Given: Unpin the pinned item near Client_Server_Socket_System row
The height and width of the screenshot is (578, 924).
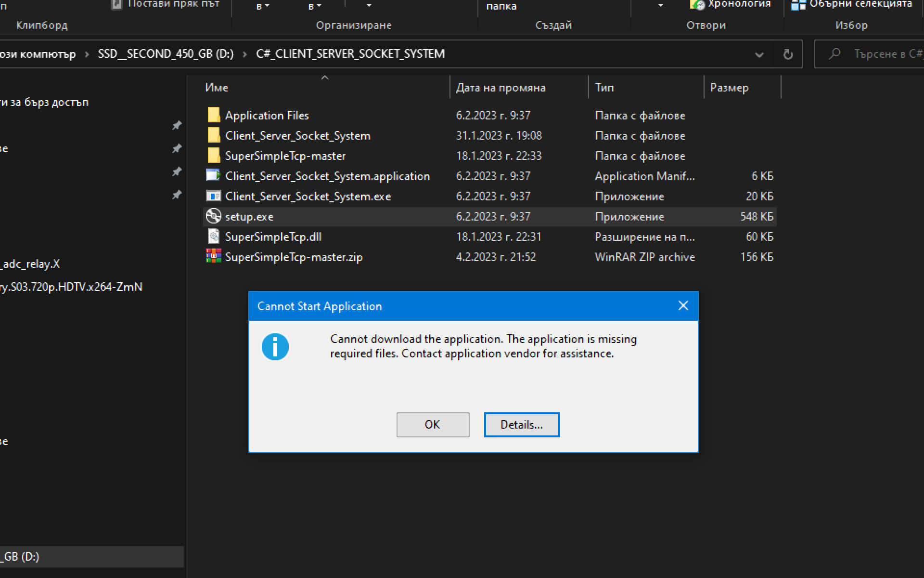Looking at the screenshot, I should (177, 148).
